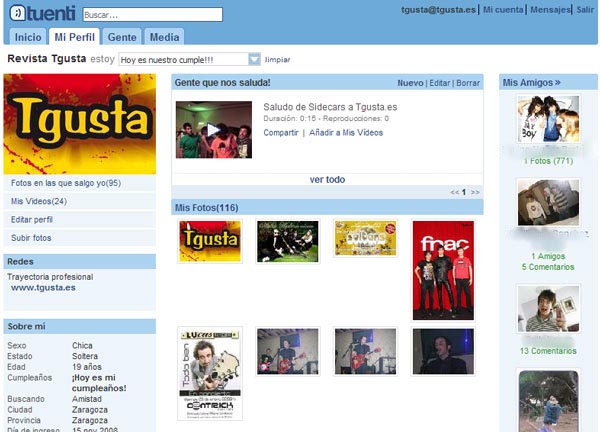
Task: Click ver todo under greetings
Action: pos(327,179)
